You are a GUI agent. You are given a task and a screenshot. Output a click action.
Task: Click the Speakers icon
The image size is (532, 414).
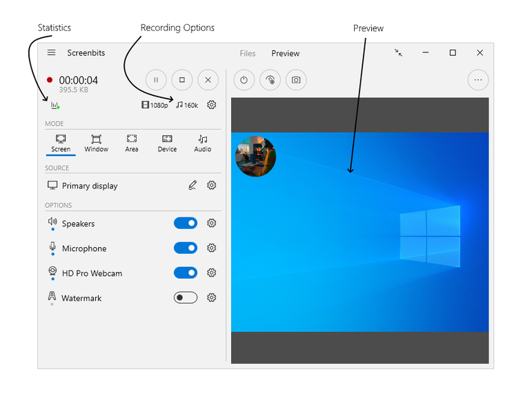(x=52, y=221)
